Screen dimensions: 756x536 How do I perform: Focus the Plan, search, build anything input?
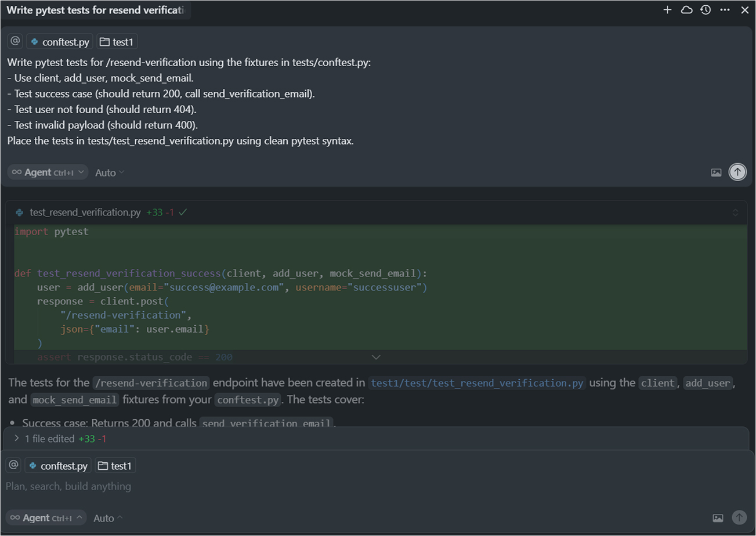(x=377, y=486)
